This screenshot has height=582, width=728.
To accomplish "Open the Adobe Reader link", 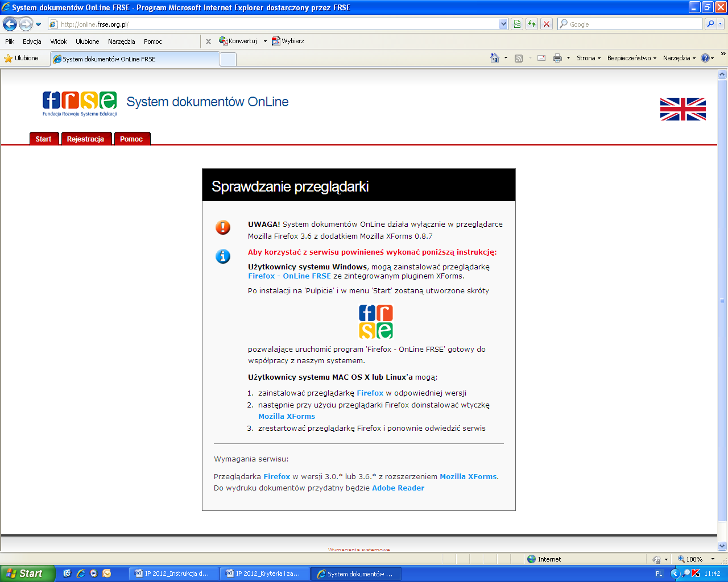I will tap(398, 488).
